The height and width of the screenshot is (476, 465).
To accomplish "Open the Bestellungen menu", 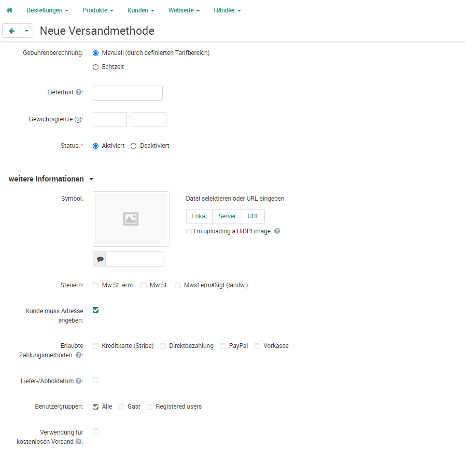I will point(47,10).
